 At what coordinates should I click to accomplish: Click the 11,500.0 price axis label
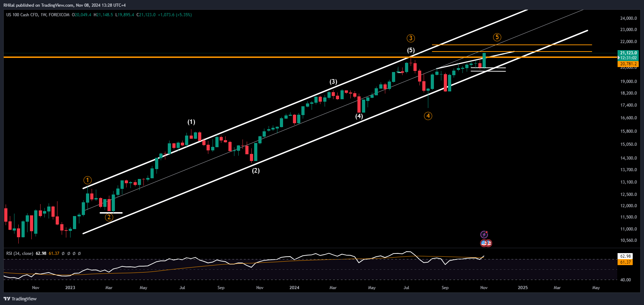point(628,217)
